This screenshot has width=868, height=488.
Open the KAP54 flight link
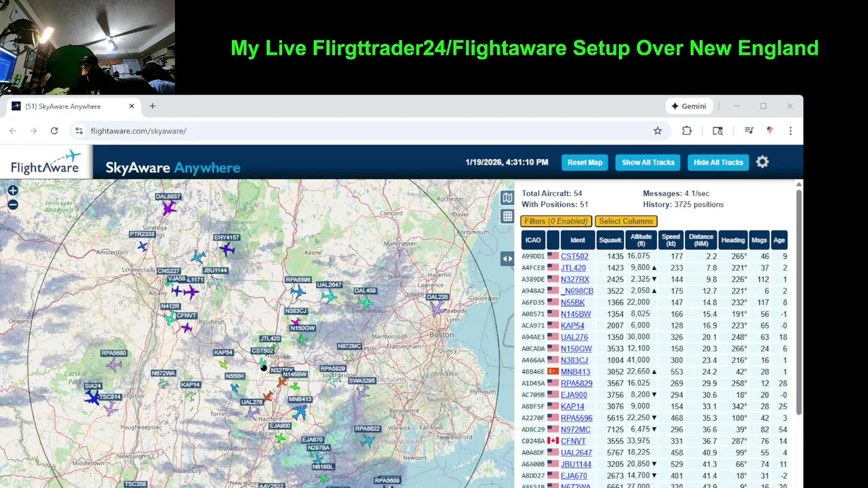pos(572,325)
